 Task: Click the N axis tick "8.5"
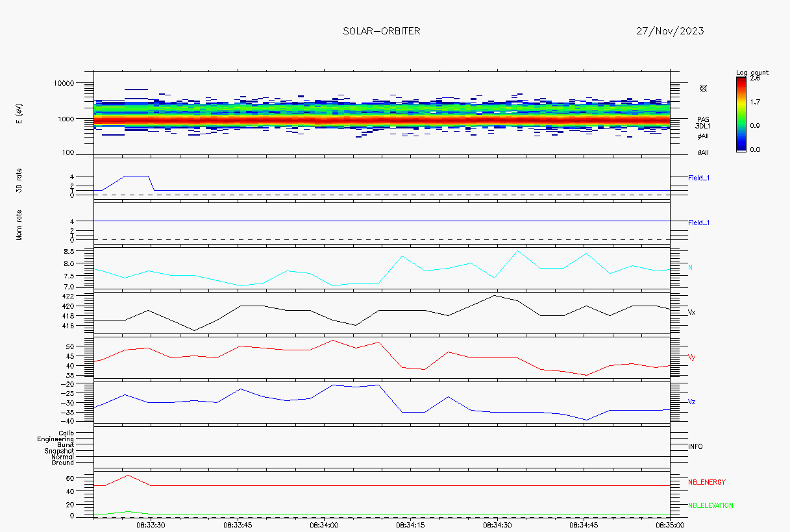coord(69,252)
